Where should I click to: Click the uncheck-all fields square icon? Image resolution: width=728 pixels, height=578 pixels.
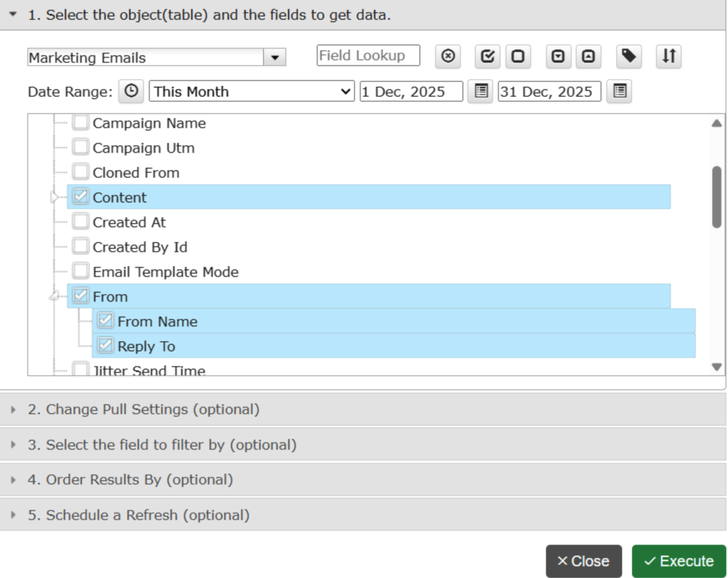(x=518, y=56)
